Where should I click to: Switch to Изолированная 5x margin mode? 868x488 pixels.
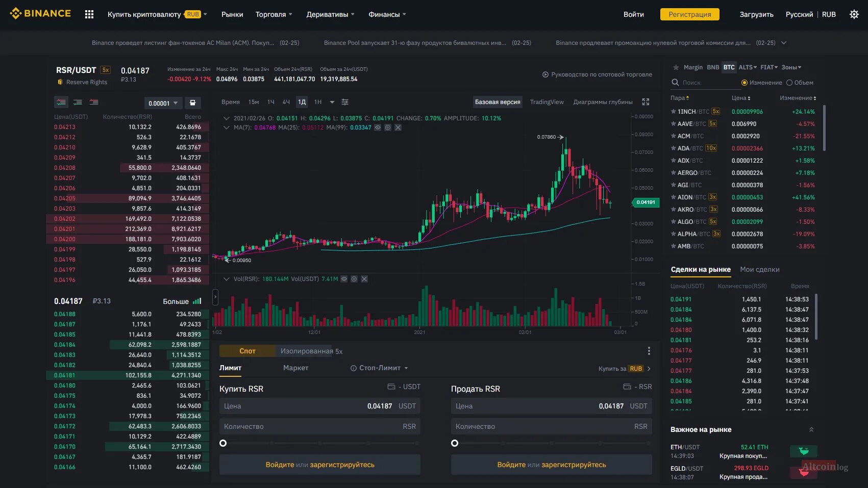[x=311, y=351]
